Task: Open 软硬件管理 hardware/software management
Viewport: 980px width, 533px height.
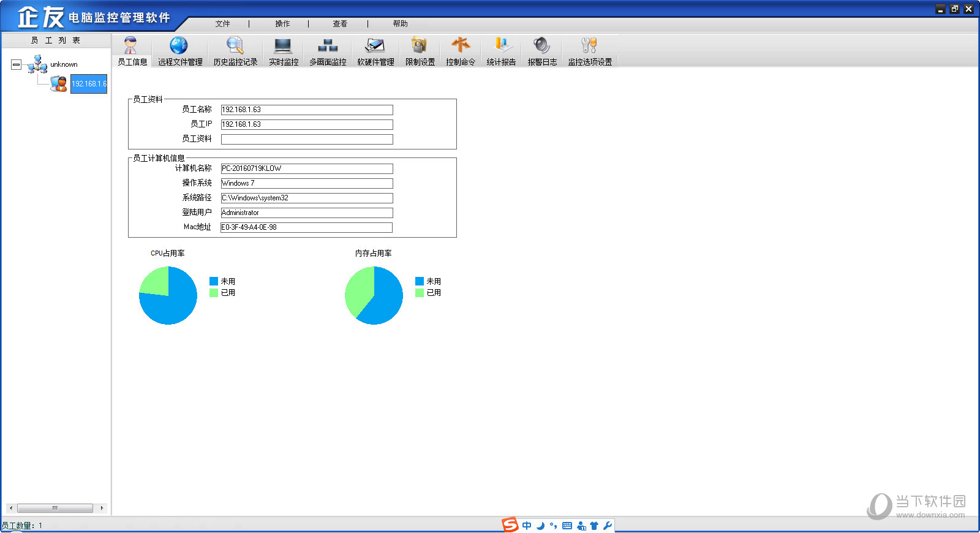Action: point(375,51)
